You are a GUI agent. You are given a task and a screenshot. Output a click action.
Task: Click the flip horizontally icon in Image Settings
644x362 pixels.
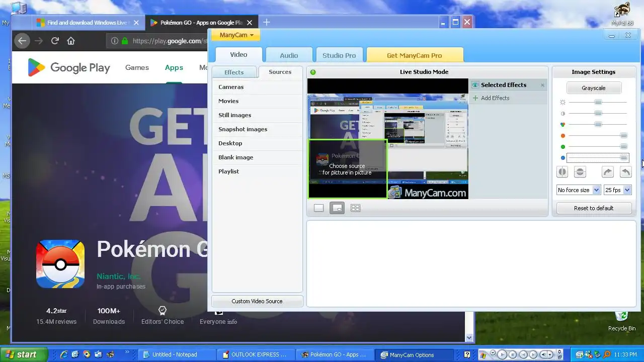tap(562, 172)
